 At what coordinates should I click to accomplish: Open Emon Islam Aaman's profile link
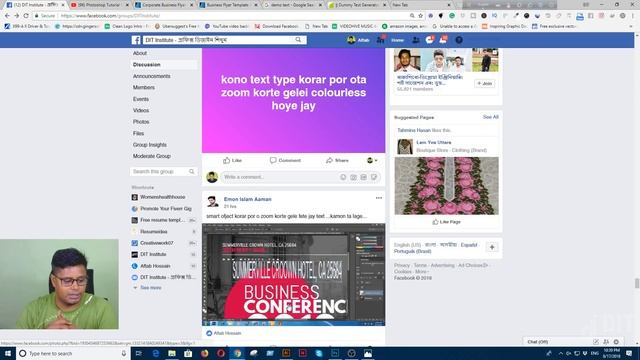coord(247,199)
